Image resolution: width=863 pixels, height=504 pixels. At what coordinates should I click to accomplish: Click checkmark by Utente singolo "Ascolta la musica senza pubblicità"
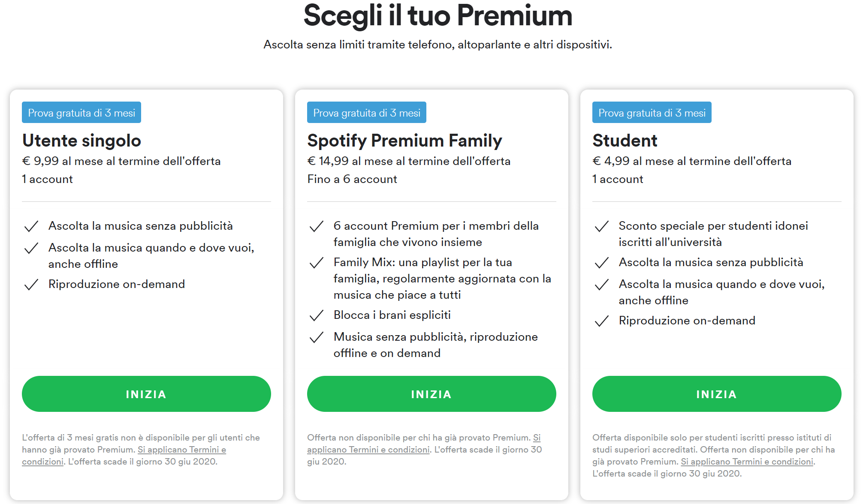point(31,226)
